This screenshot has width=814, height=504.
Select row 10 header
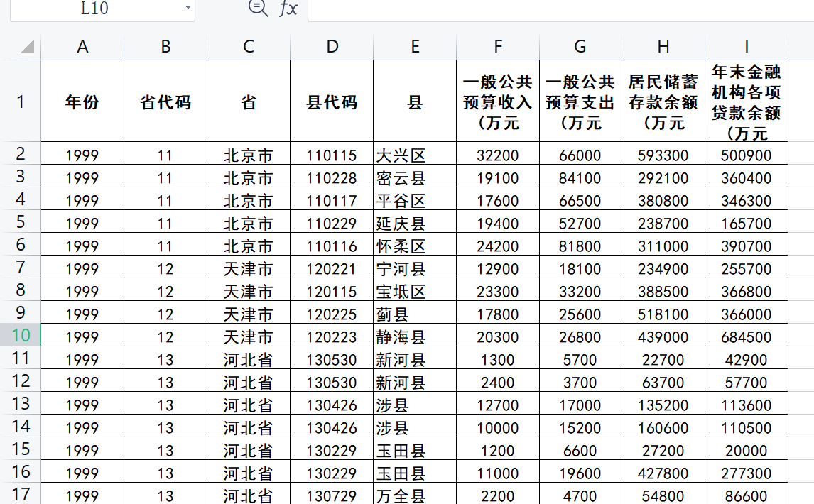(x=21, y=335)
